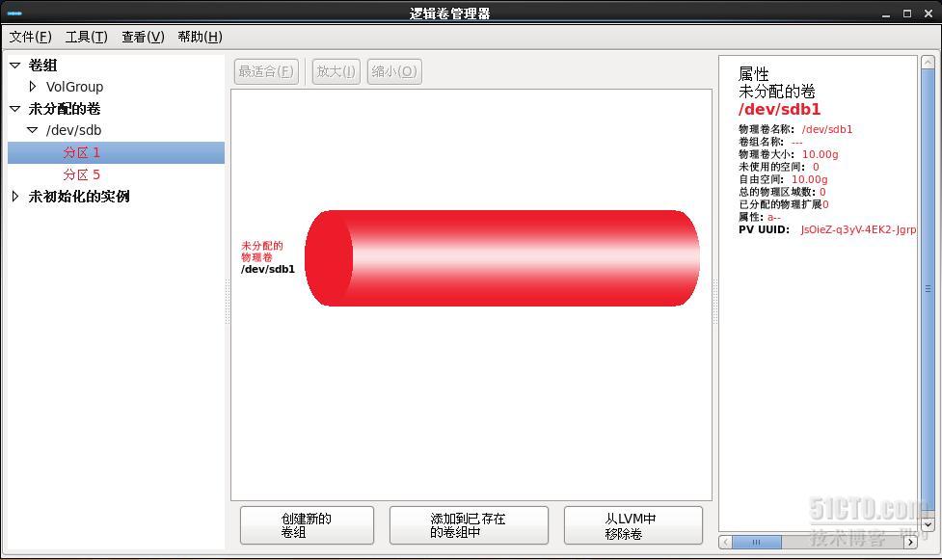Click the 物理卷大小 value 10.00g
The height and width of the screenshot is (560, 942).
(821, 154)
